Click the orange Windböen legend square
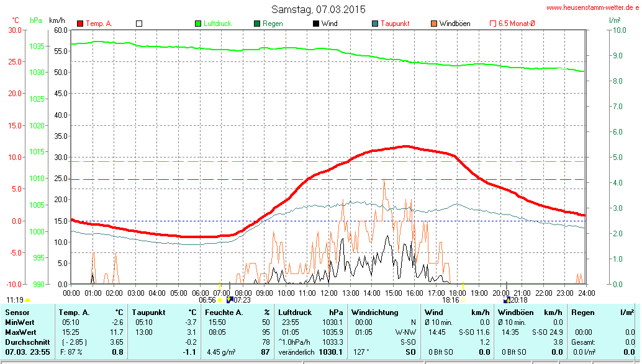Screen dimensions: 642x364 tap(434, 24)
